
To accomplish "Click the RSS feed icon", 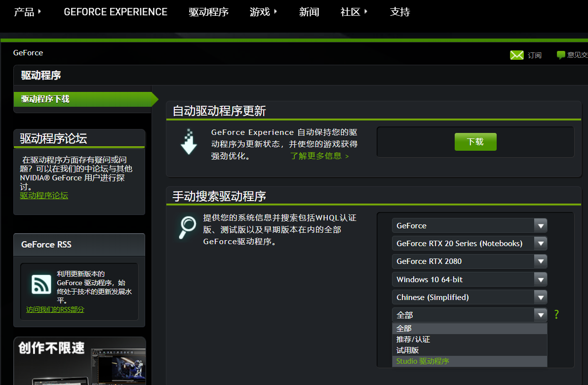I will point(41,284).
